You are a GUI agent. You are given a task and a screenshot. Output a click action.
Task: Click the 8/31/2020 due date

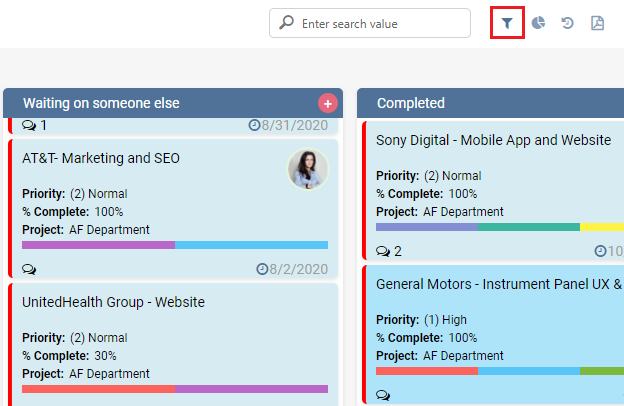point(294,125)
